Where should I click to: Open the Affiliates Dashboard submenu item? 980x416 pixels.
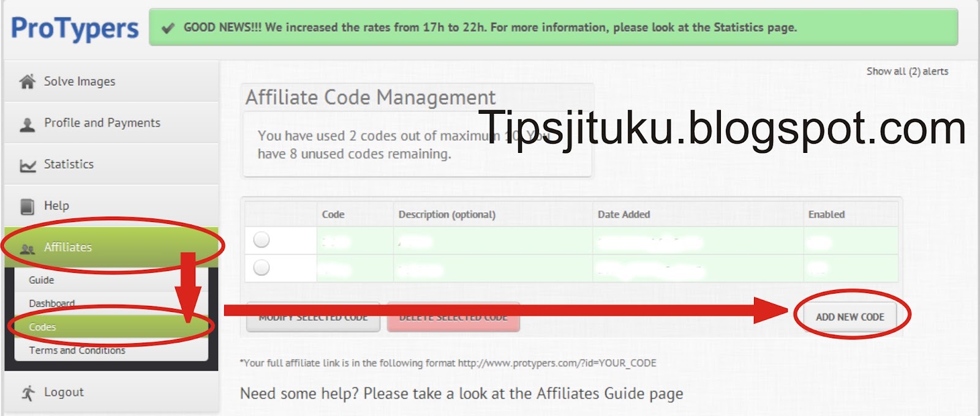[111, 303]
